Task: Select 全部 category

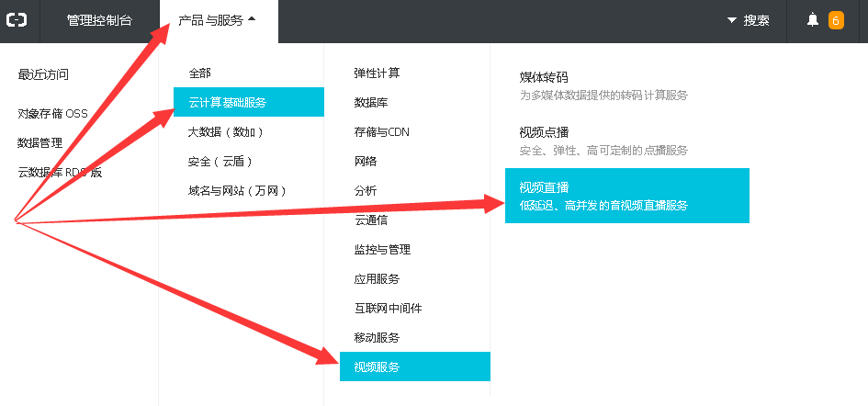Action: pos(200,73)
